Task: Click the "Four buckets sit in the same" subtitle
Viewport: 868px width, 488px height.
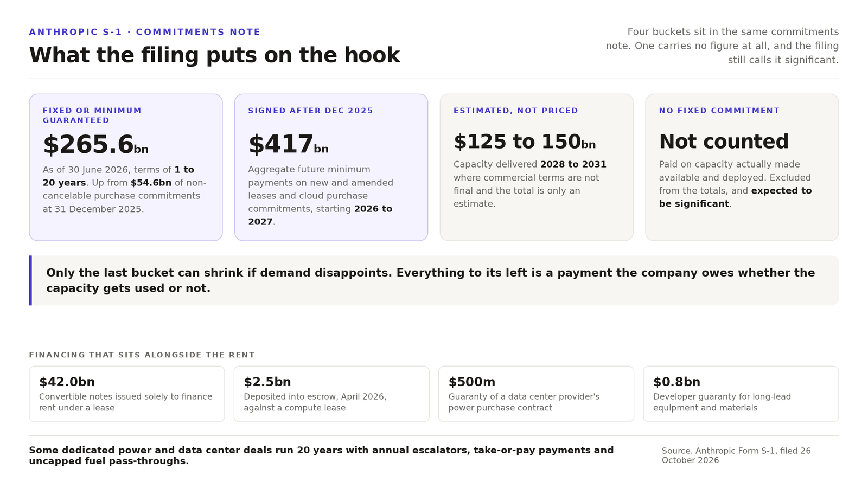Action: pyautogui.click(x=722, y=46)
